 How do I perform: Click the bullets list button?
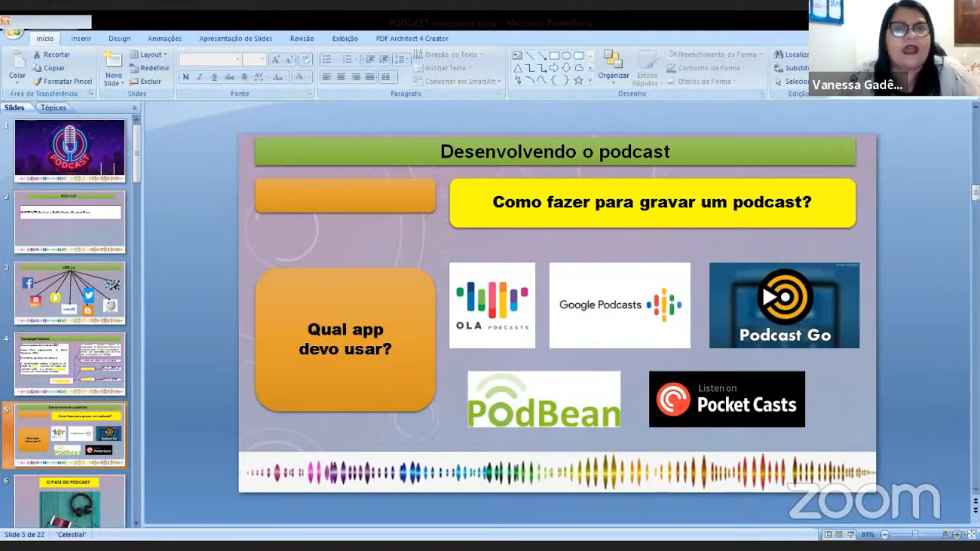tap(328, 59)
